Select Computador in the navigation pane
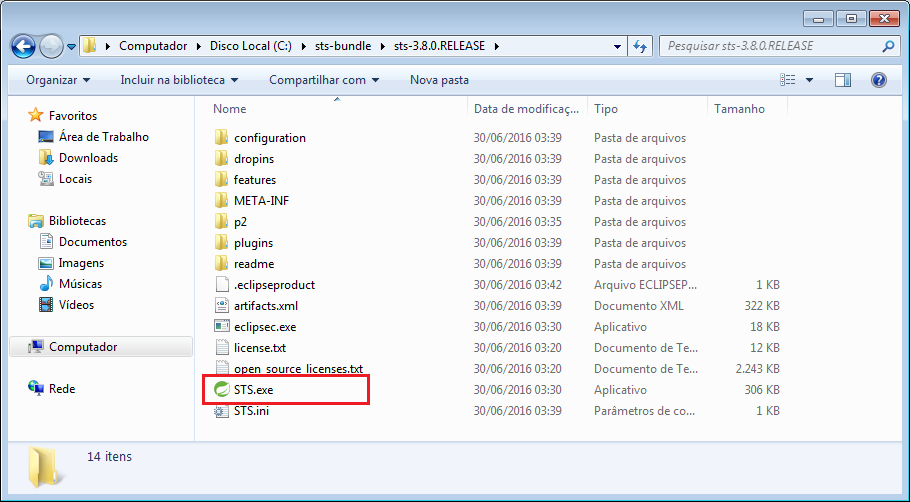910x502 pixels. (101, 347)
